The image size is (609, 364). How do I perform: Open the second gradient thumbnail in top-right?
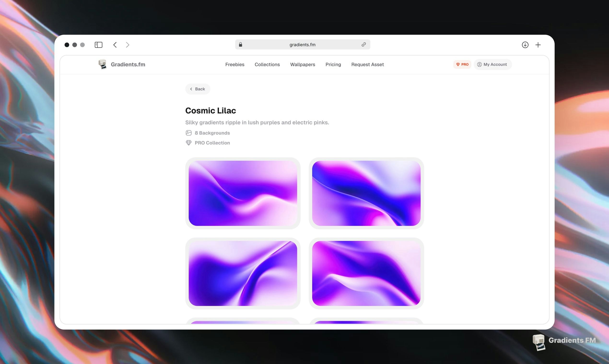click(x=366, y=193)
